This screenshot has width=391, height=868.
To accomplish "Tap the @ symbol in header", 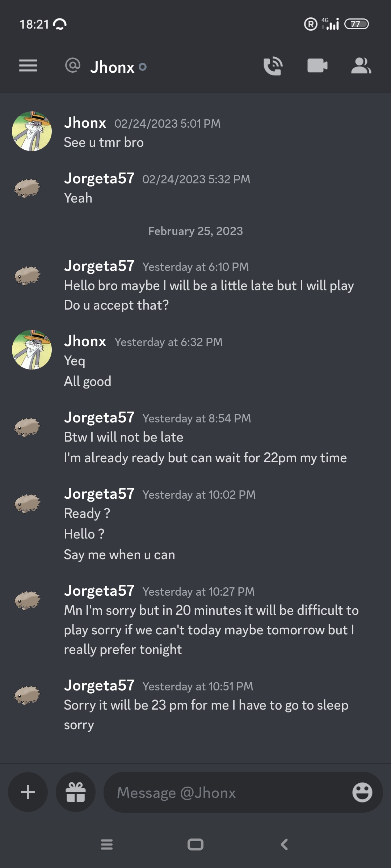I will pos(73,65).
